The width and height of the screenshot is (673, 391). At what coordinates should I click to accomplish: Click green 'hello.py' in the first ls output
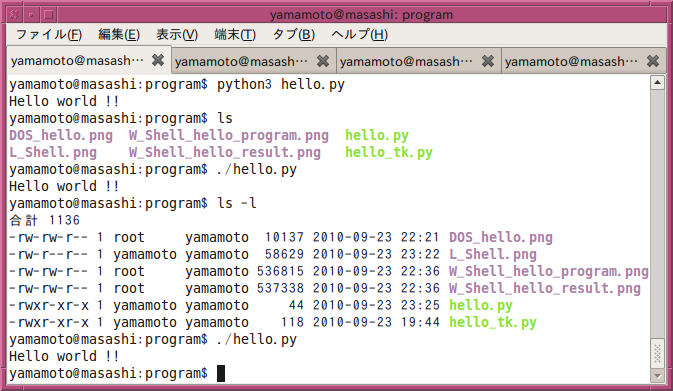(377, 135)
